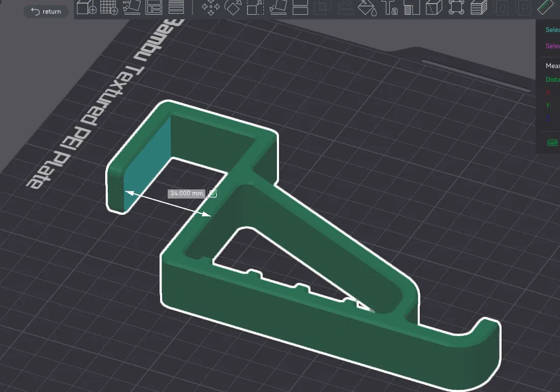Activate the Lay on face tool
This screenshot has height=392, width=560.
278,8
